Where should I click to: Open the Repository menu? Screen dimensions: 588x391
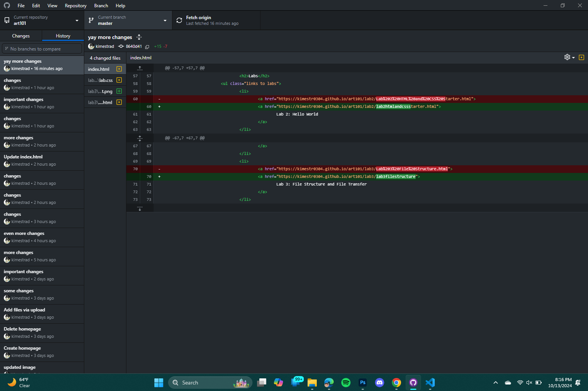[75, 5]
